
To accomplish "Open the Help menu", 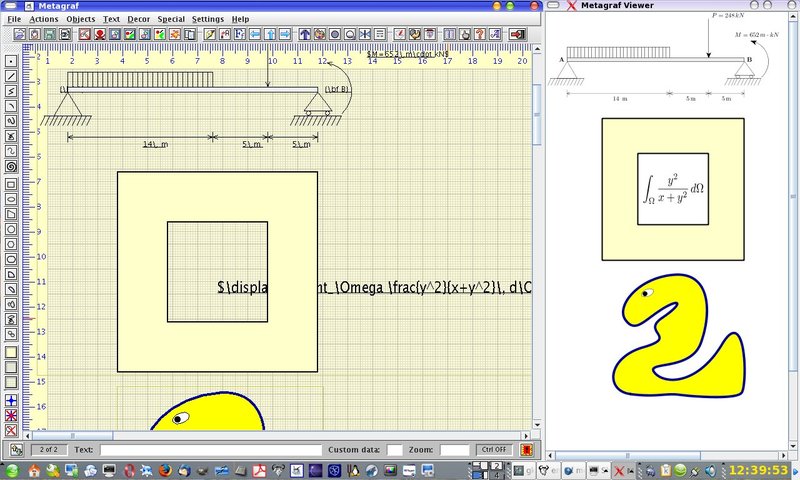I will (240, 19).
